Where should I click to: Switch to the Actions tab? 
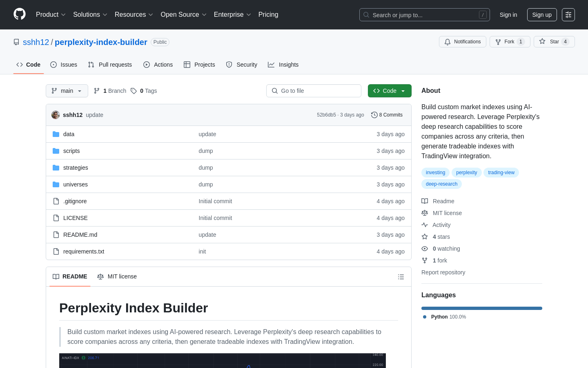pyautogui.click(x=158, y=65)
